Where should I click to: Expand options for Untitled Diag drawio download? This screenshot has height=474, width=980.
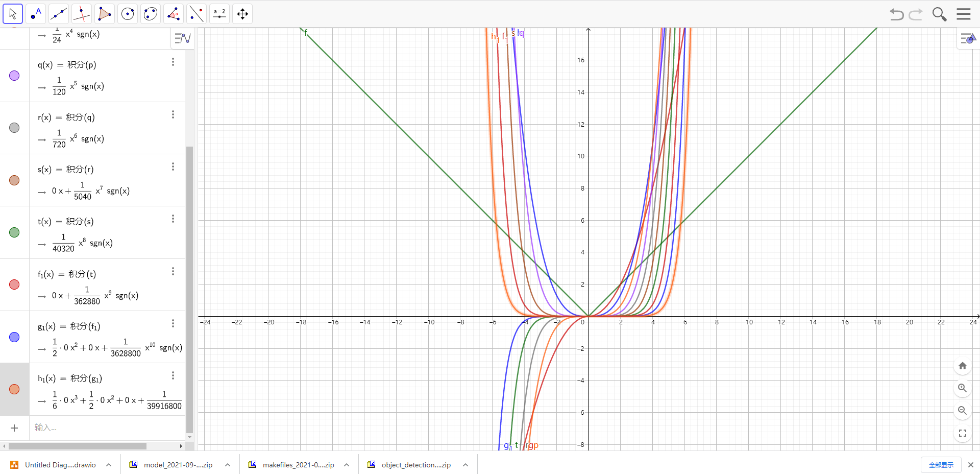pos(109,465)
